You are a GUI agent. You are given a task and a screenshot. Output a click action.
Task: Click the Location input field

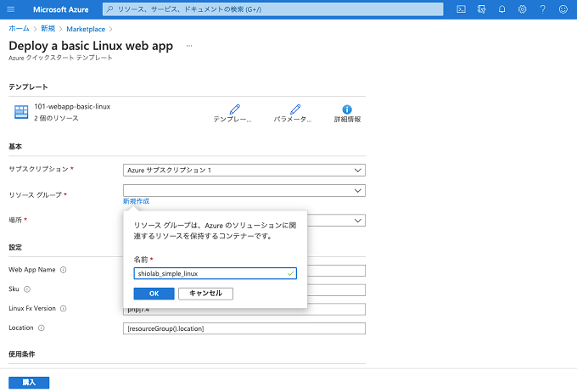coord(244,328)
